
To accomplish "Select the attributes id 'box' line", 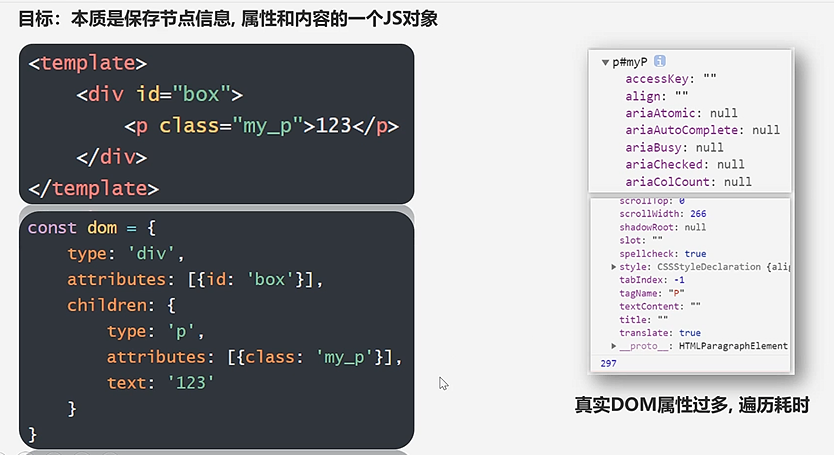I will tap(195, 279).
